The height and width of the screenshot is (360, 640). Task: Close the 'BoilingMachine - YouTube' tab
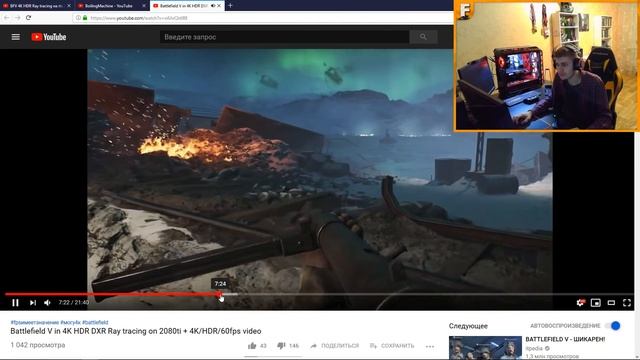tap(144, 6)
